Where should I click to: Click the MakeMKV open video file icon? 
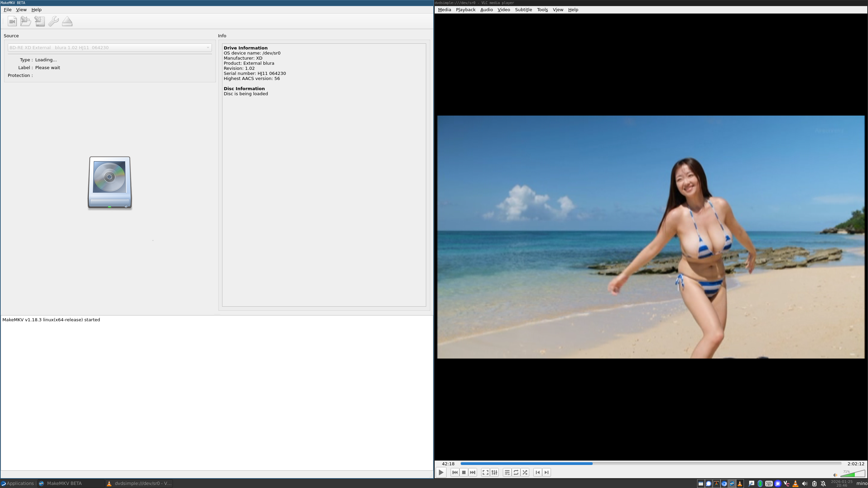coord(12,21)
